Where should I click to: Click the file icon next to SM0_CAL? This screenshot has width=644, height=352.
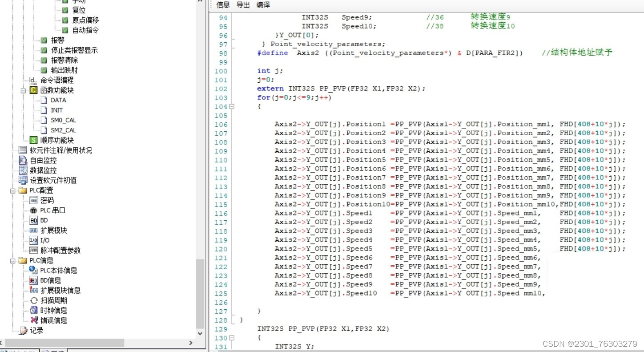point(44,120)
